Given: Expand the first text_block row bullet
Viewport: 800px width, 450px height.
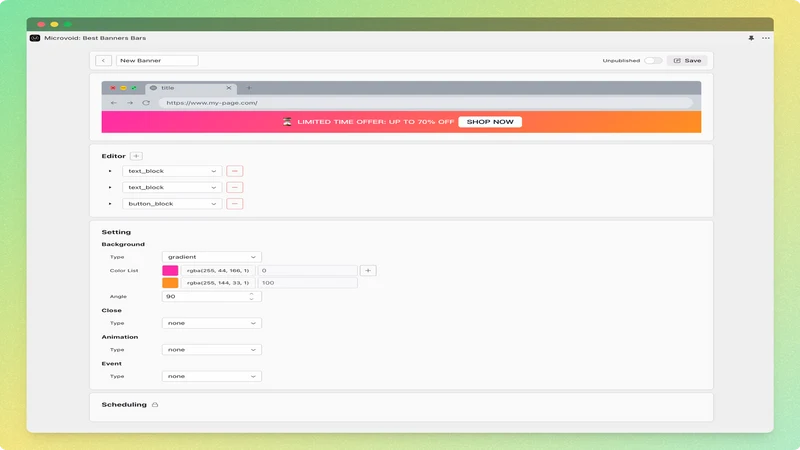Looking at the screenshot, I should tap(110, 171).
